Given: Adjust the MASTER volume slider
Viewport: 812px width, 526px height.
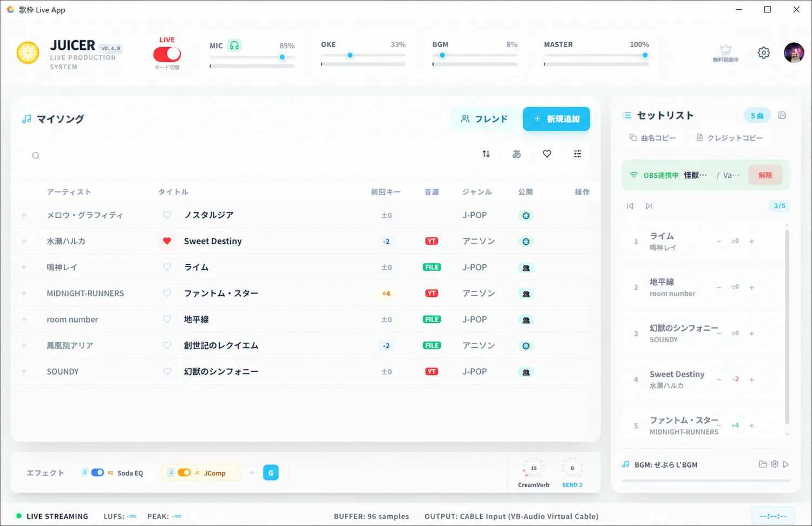Looking at the screenshot, I should (596, 55).
